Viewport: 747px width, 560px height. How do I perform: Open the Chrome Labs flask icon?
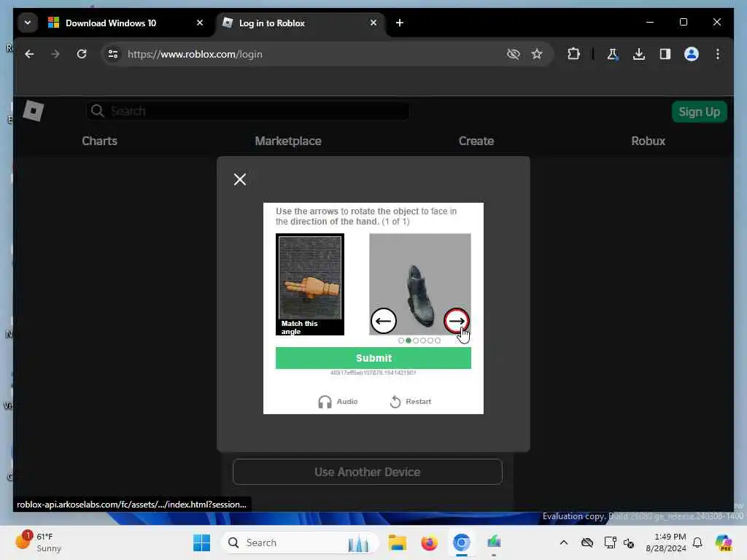613,54
